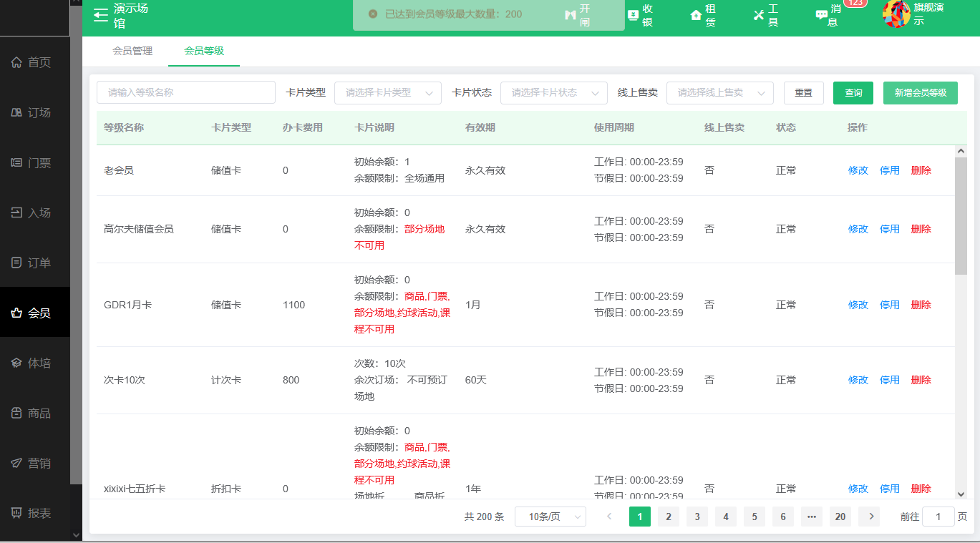Screen dimensions: 980x543
Task: Click 修改 for GDR1月卡 row
Action: 858,305
